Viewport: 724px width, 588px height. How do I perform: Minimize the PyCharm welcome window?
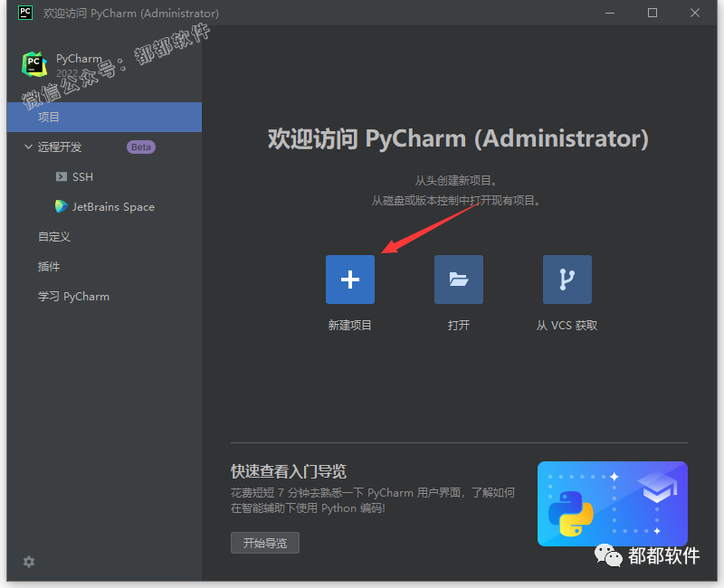610,13
